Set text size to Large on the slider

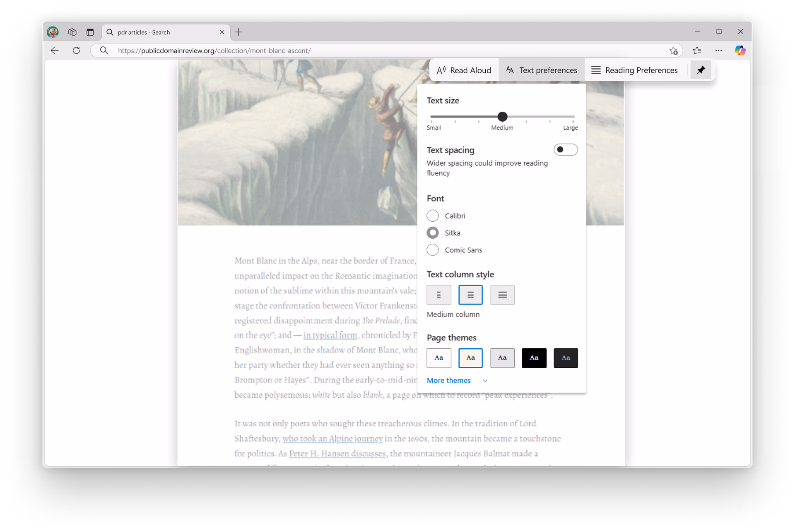[573, 117]
